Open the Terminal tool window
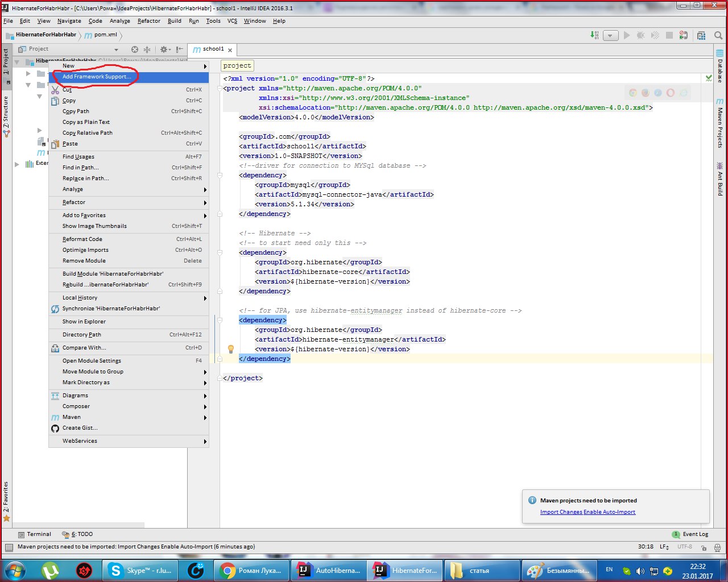 pos(35,534)
